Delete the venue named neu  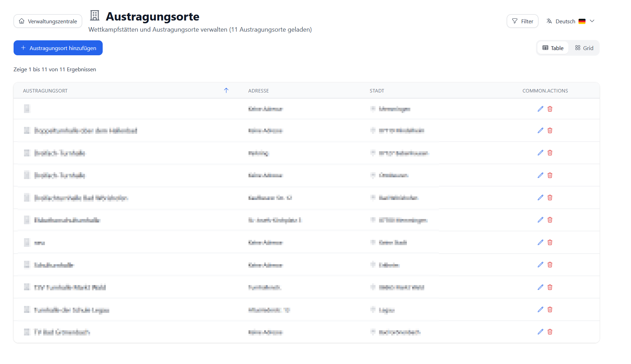pyautogui.click(x=550, y=242)
